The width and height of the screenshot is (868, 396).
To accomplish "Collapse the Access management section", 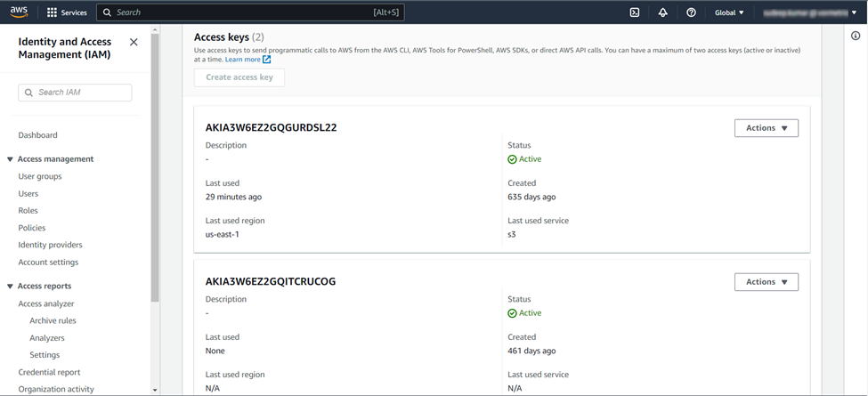I will coord(10,159).
